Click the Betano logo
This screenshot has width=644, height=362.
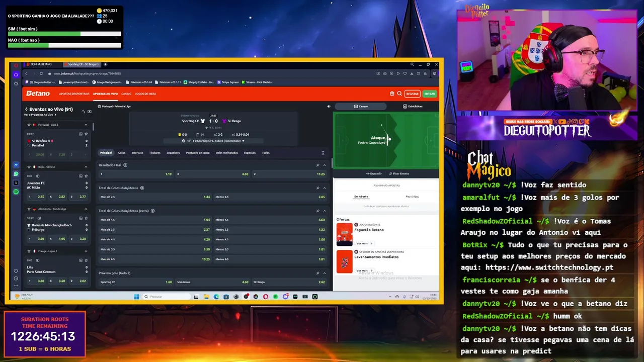(38, 94)
